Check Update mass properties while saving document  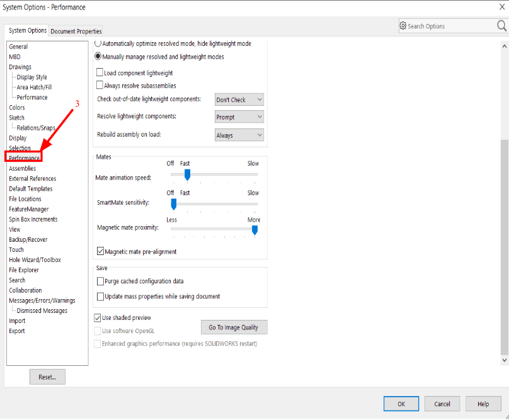tap(100, 297)
